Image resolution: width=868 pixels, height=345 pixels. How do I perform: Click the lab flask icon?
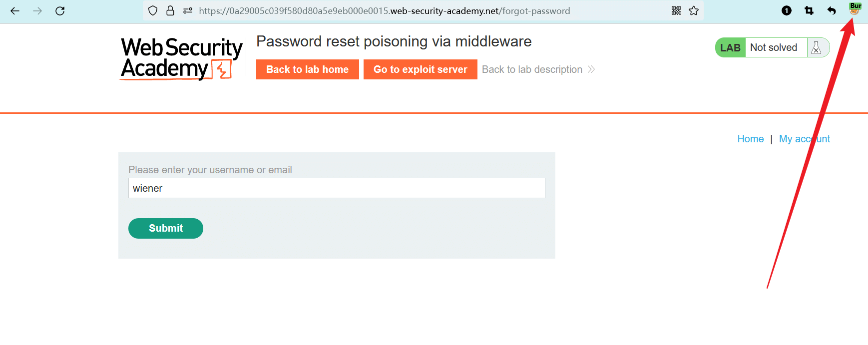pyautogui.click(x=817, y=48)
